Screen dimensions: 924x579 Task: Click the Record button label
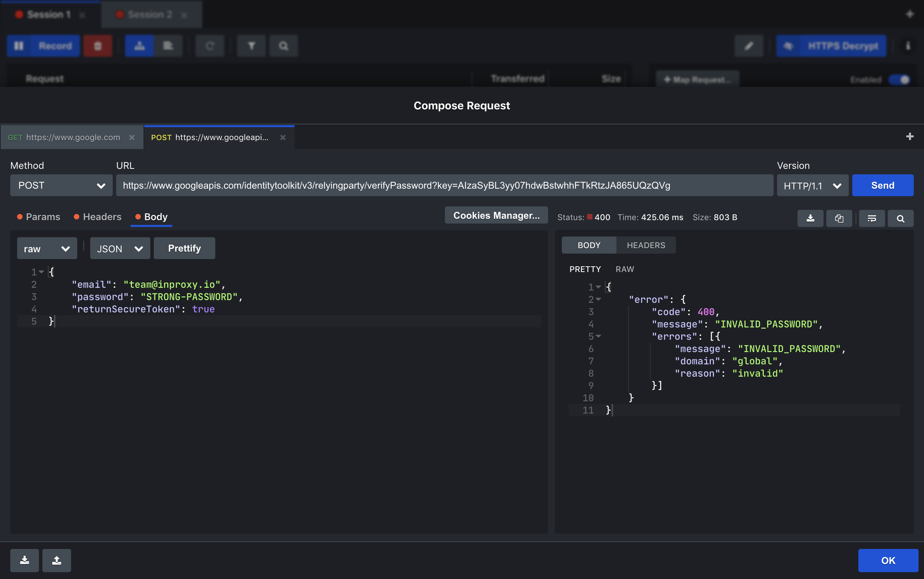pos(55,46)
